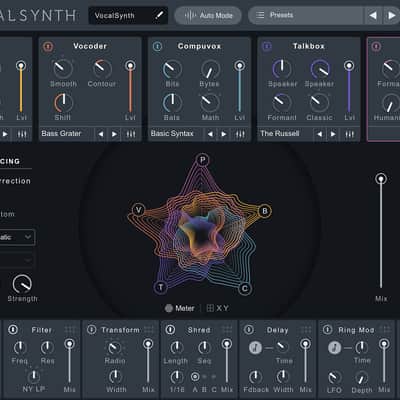Viewport: 400px width, 400px height.
Task: Click the Transform Radio knob
Action: click(x=114, y=348)
